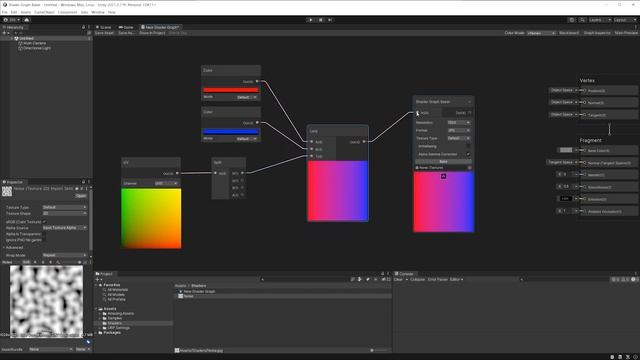Image resolution: width=640 pixels, height=360 pixels.
Task: Open the Inspector Texture Shape dropdown
Action: 65,213
